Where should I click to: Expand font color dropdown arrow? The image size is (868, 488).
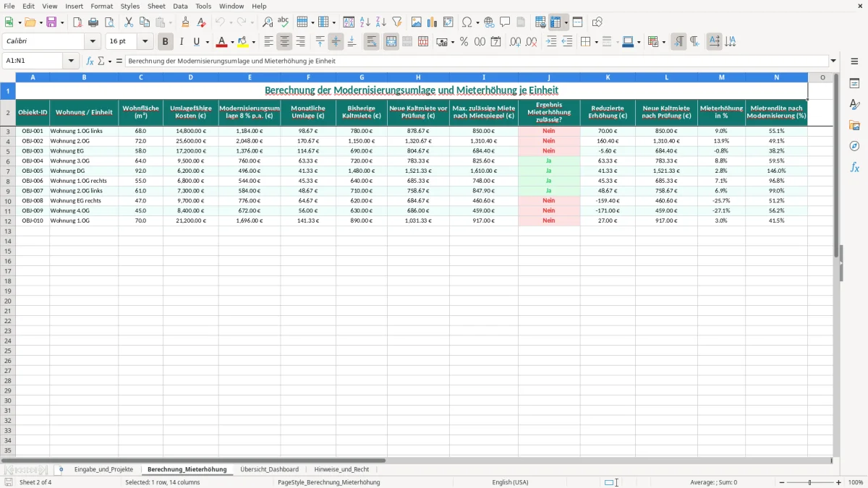point(231,42)
